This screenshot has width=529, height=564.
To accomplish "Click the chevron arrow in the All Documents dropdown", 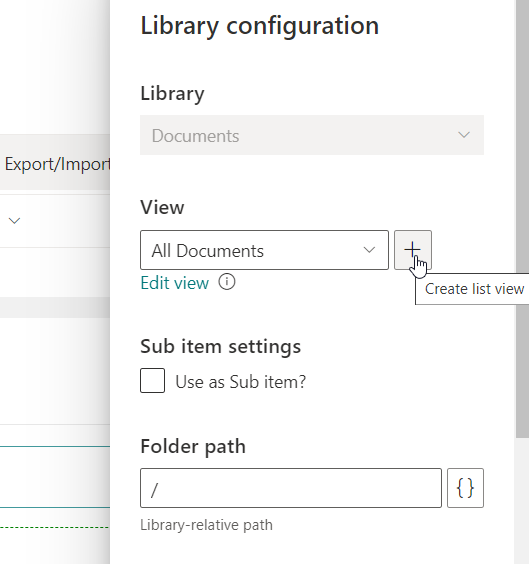I will pyautogui.click(x=369, y=250).
